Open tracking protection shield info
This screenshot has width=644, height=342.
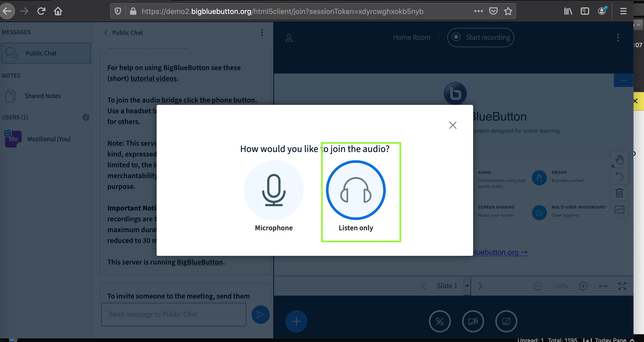[x=118, y=11]
